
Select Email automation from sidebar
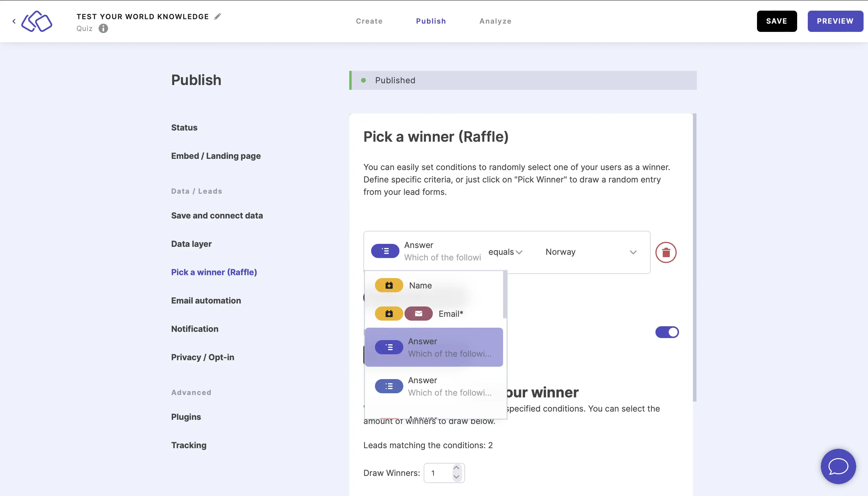tap(206, 301)
